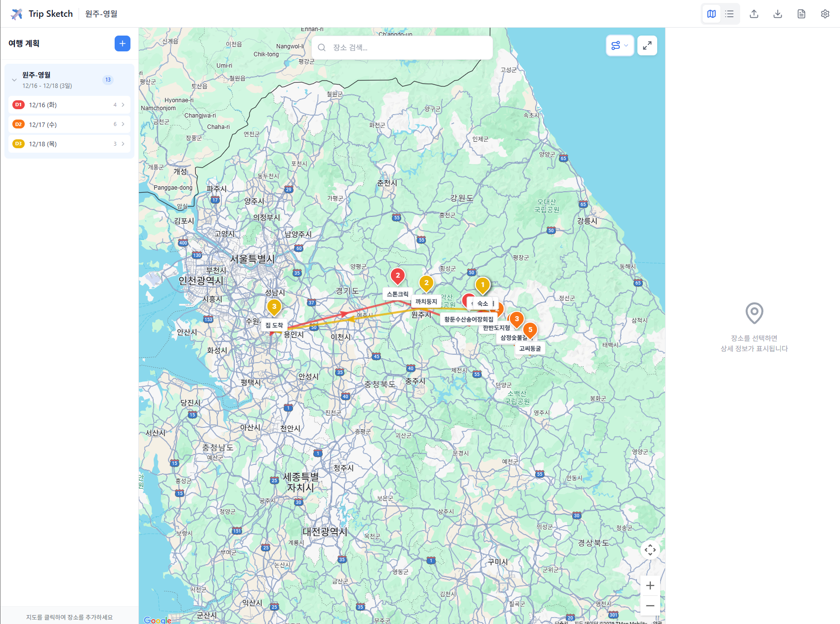Select the map view icon
The height and width of the screenshot is (624, 840).
click(x=711, y=13)
